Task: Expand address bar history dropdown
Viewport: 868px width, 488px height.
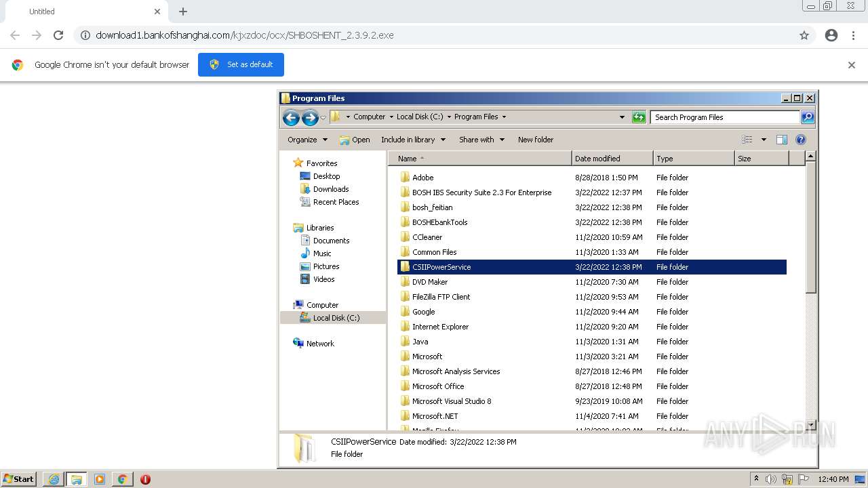Action: pyautogui.click(x=622, y=117)
